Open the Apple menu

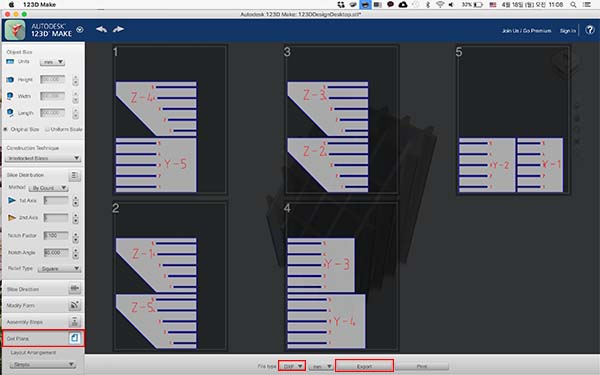click(11, 5)
